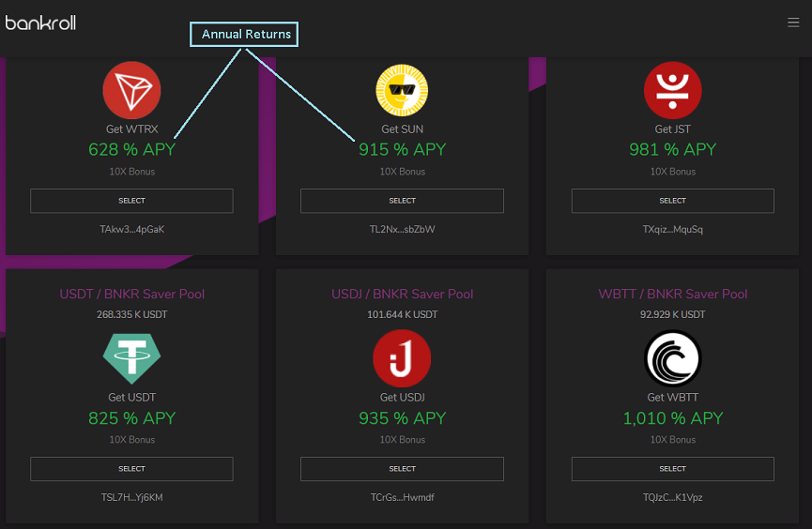
Task: Open contract address TL2Nx...sbZbW
Action: click(402, 229)
